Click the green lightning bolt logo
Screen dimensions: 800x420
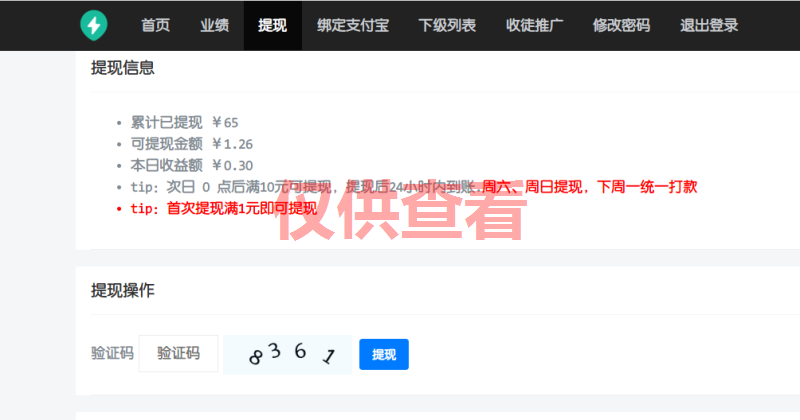(x=96, y=25)
